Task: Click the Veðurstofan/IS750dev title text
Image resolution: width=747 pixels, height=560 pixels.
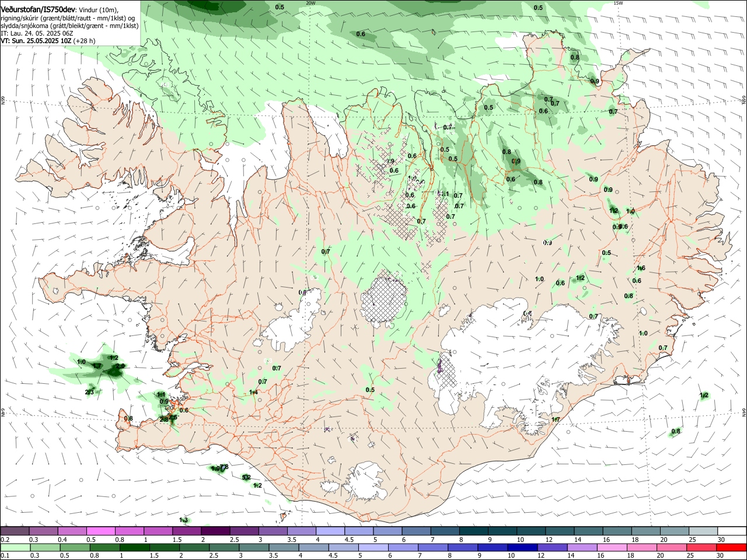Action: pyautogui.click(x=38, y=9)
